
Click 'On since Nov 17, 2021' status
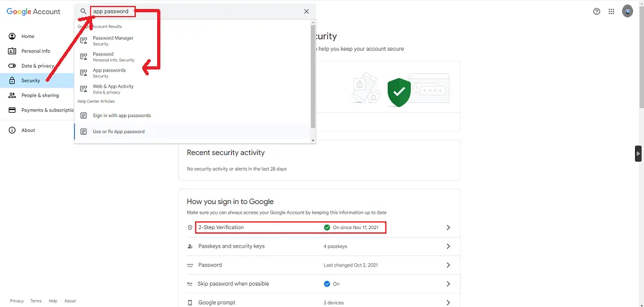coord(356,227)
